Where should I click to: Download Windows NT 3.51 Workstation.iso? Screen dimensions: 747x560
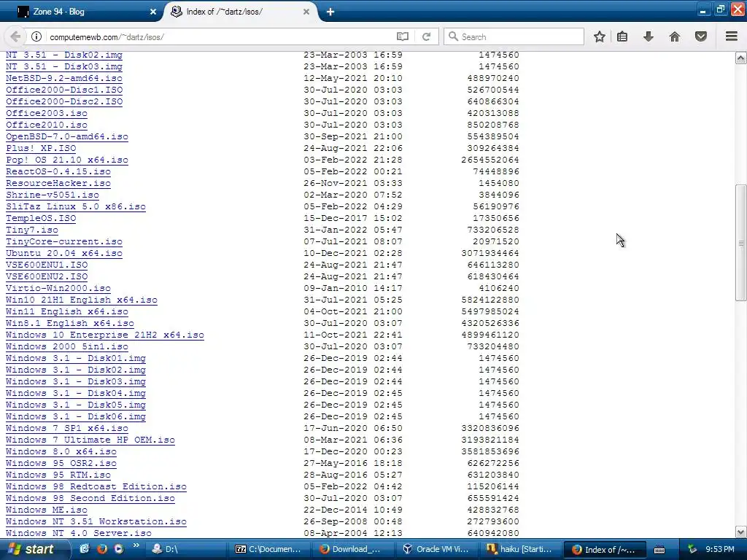[x=96, y=521]
